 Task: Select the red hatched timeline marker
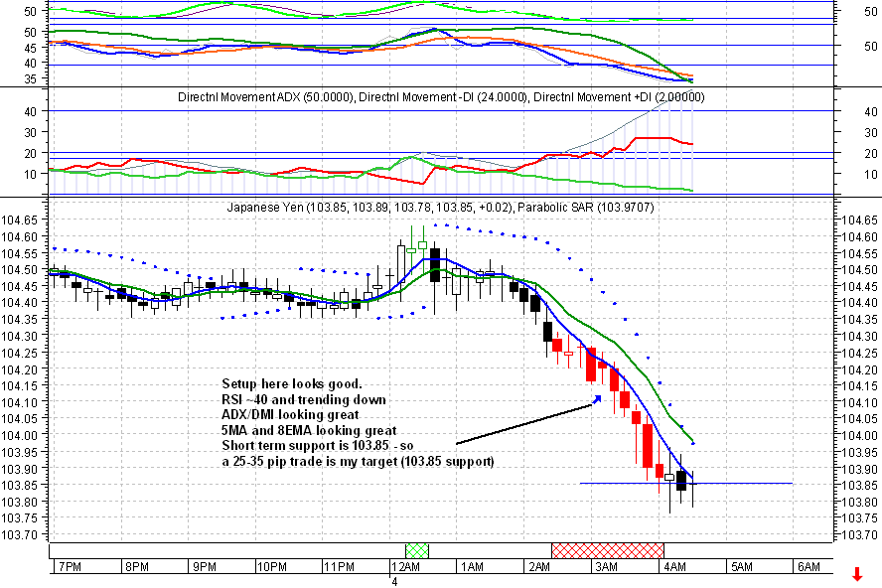pyautogui.click(x=608, y=551)
